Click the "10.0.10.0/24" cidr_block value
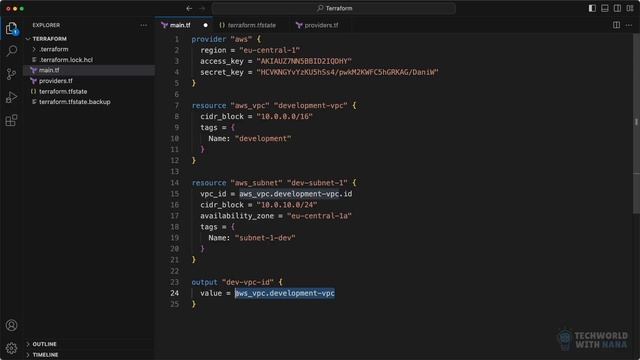 tap(287, 205)
